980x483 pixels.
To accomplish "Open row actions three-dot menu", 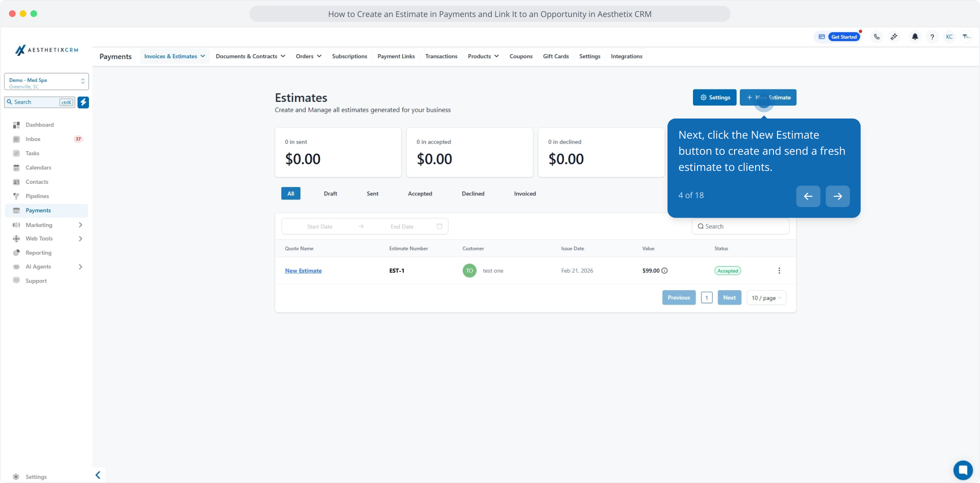I will 779,271.
